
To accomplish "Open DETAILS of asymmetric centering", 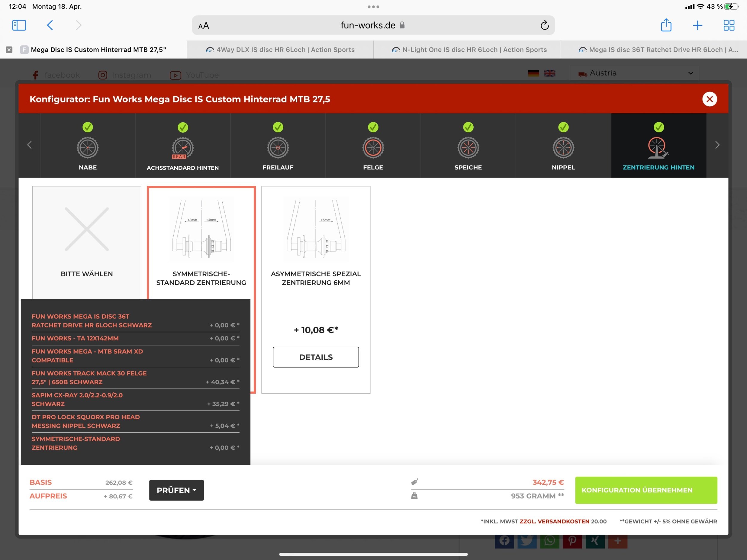I will click(x=316, y=357).
